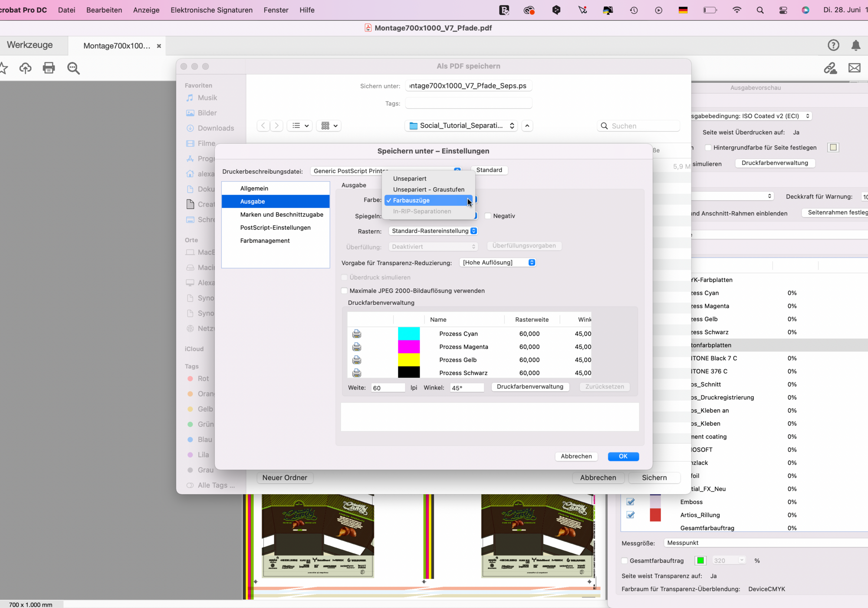
Task: Select the cloud upload icon
Action: pyautogui.click(x=25, y=68)
